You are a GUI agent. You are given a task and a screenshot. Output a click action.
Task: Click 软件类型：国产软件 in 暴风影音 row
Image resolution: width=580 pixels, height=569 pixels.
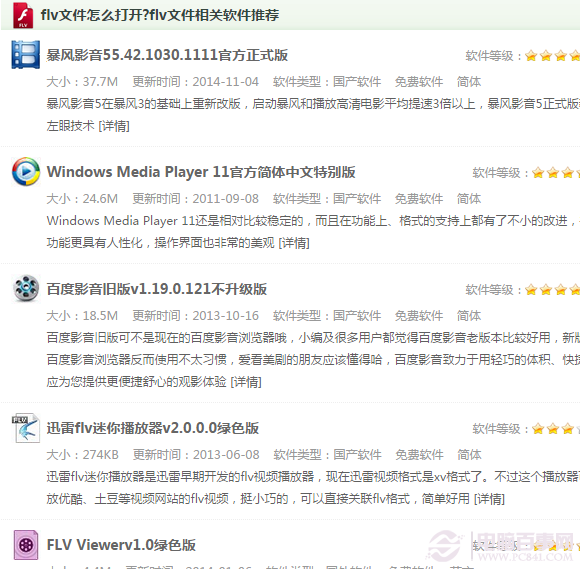pos(327,82)
